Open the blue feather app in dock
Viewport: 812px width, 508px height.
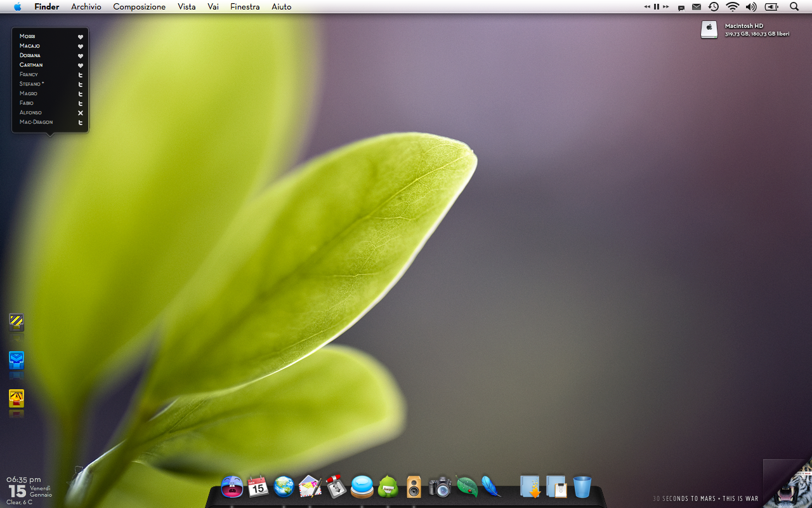[x=490, y=486]
